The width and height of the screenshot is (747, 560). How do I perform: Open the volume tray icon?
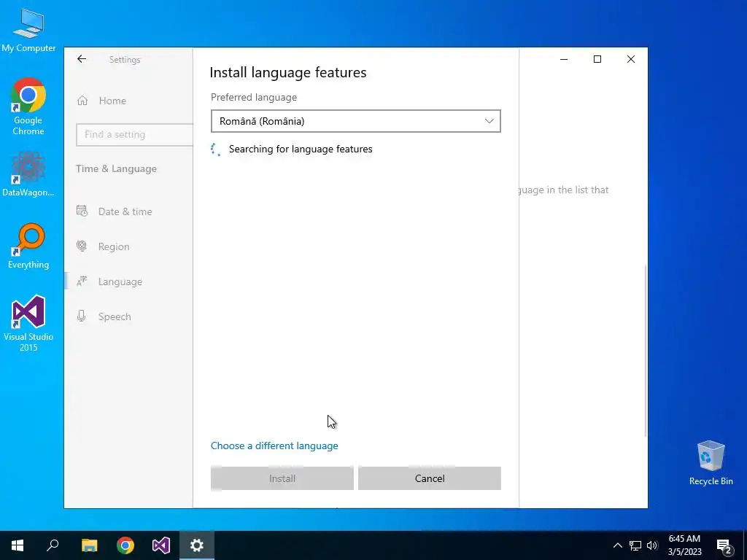pos(652,545)
